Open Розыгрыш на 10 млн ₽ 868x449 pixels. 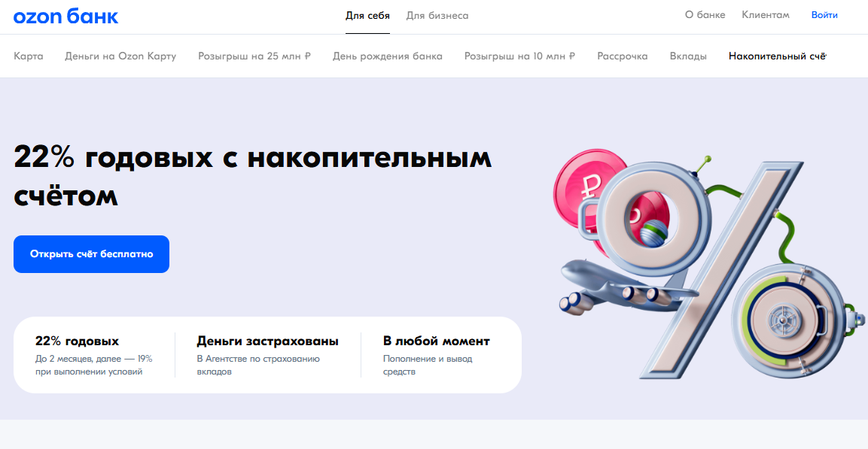pos(519,56)
